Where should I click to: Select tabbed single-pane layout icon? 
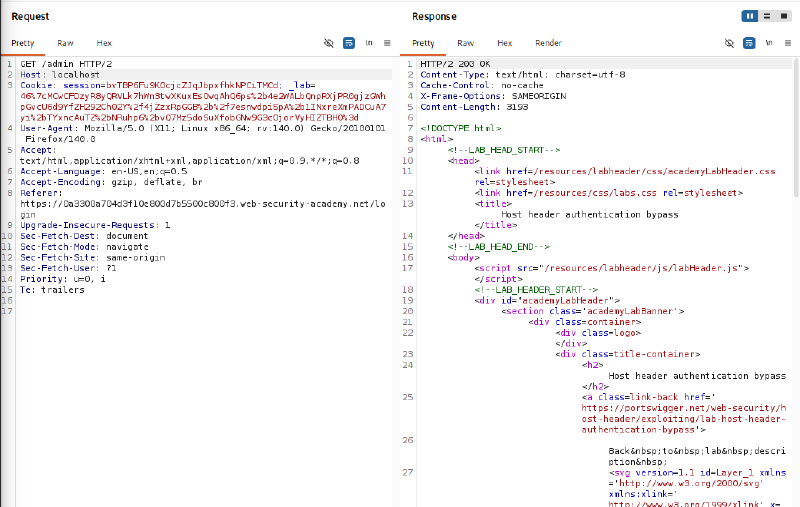(x=784, y=16)
